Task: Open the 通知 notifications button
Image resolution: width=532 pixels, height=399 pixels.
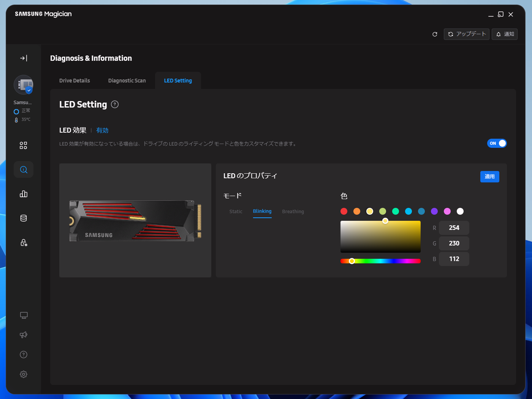Action: 505,34
